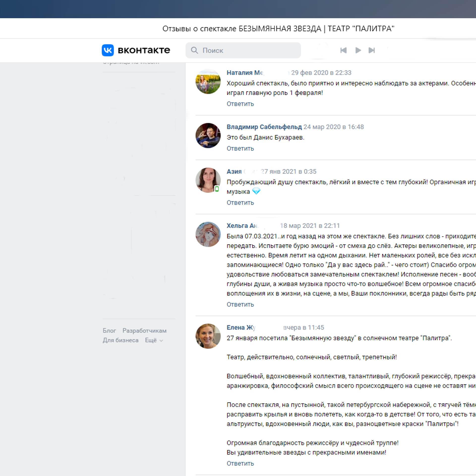Click the green mobile-online indicator on Азия's avatar
Screen dimensions: 476x476
[217, 189]
